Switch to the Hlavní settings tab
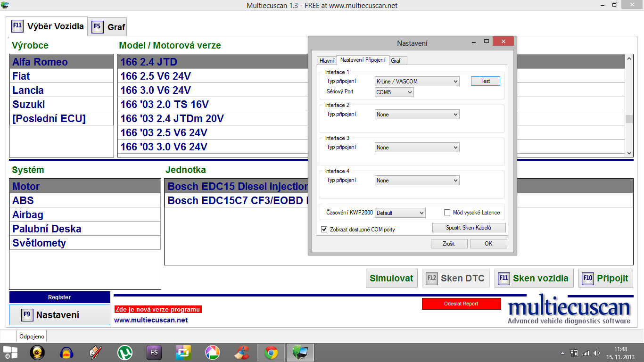Screen dimensions: 644x362 327,61
